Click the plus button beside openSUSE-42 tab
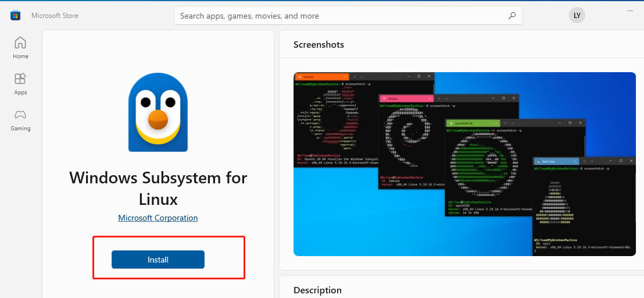The image size is (644, 298). coord(505,123)
